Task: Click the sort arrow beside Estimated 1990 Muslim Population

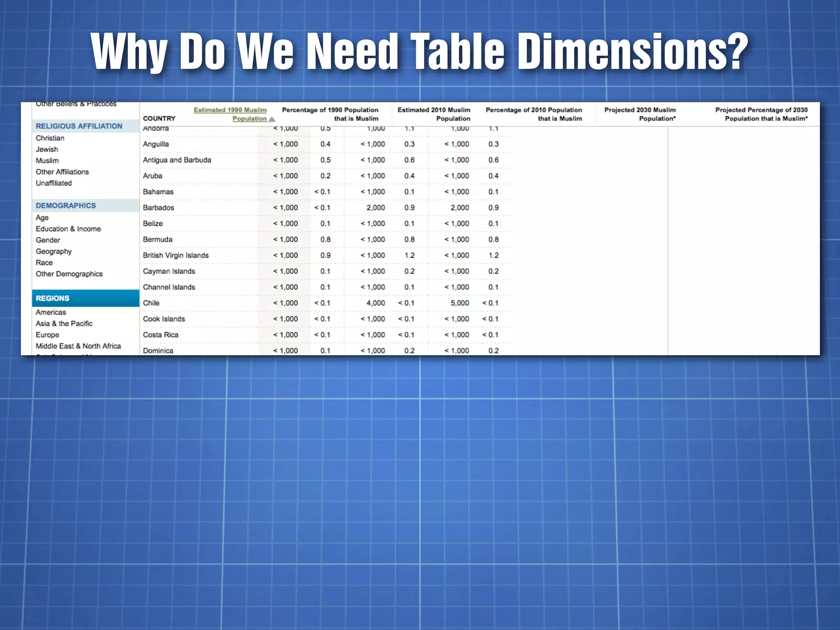Action: coord(272,119)
